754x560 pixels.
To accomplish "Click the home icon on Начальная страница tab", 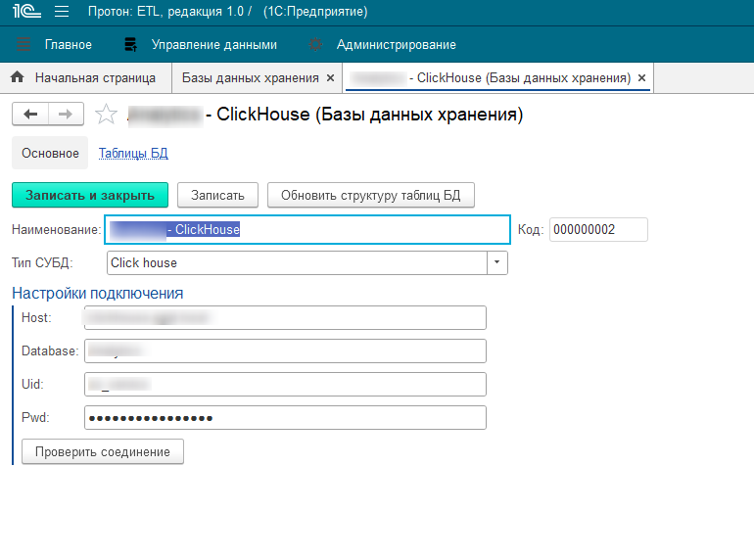I will (x=18, y=77).
